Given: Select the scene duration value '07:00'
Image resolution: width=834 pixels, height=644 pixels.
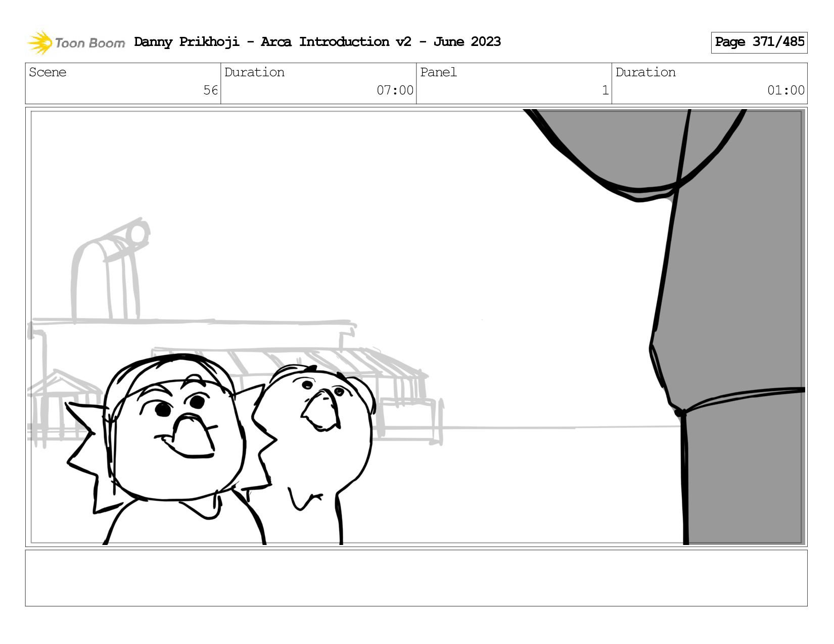Looking at the screenshot, I should click(x=395, y=90).
